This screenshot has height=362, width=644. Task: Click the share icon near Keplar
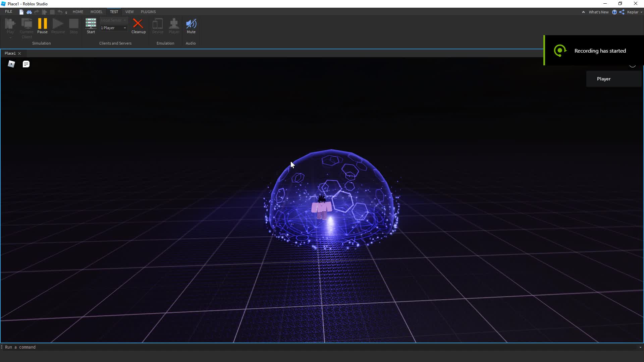coord(622,12)
